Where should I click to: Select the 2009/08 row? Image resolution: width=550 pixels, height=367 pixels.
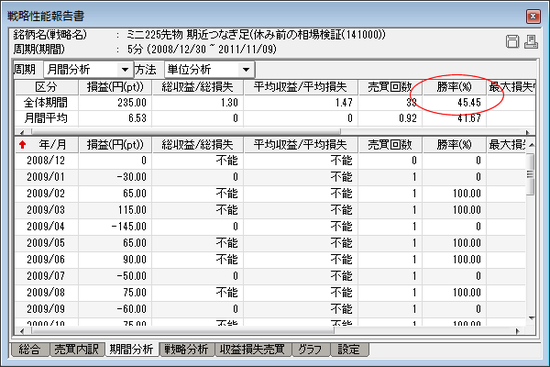click(270, 293)
